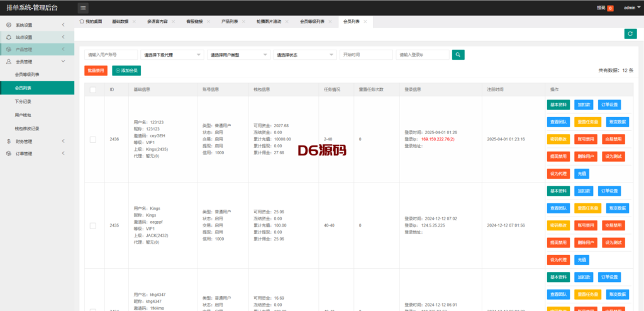
Task: Open the 请选择状态 dropdown
Action: (x=305, y=55)
